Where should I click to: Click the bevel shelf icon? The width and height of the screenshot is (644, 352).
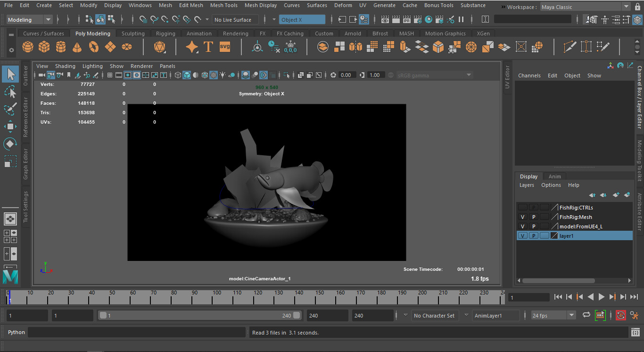coord(438,47)
